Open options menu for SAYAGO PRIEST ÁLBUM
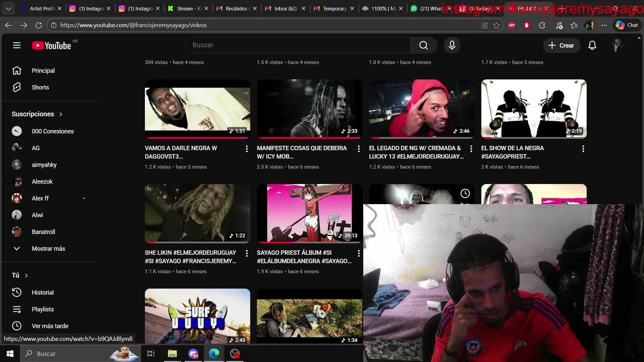The height and width of the screenshot is (362, 644). pyautogui.click(x=359, y=253)
